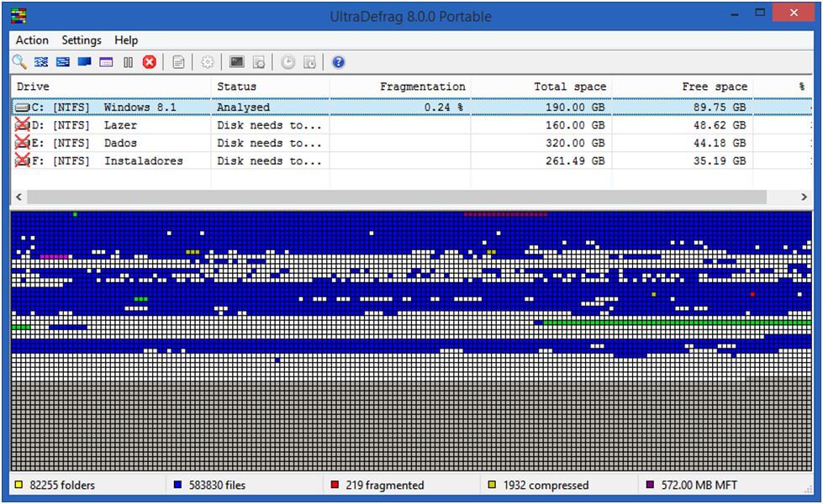Click "Disk needs to..." status for D: Lazer
This screenshot has height=504, width=823.
269,125
